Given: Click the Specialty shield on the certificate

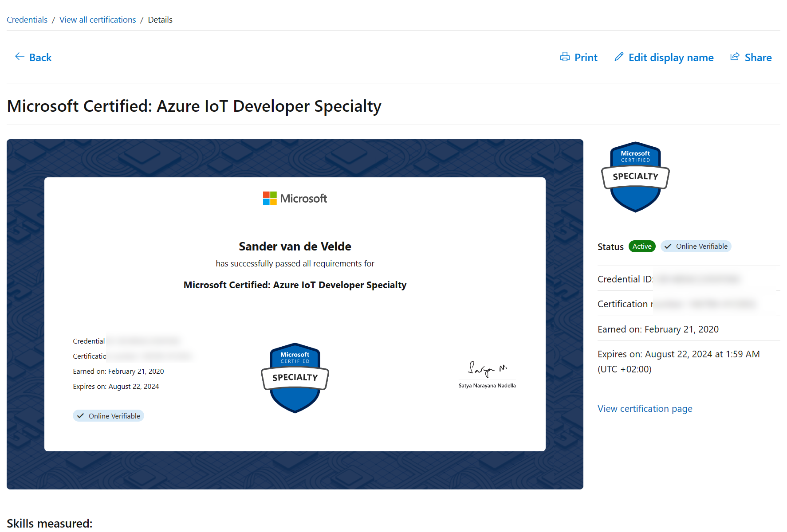Looking at the screenshot, I should (x=295, y=377).
